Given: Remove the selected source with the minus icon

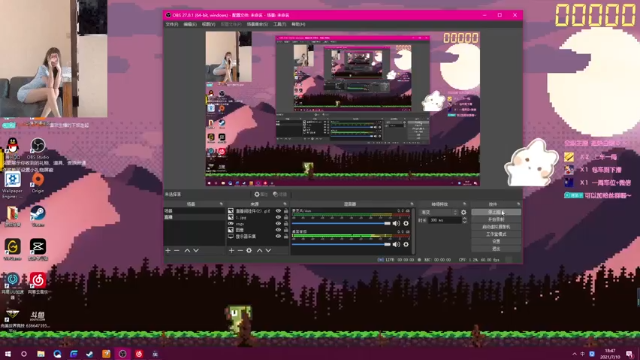Looking at the screenshot, I should pyautogui.click(x=240, y=250).
